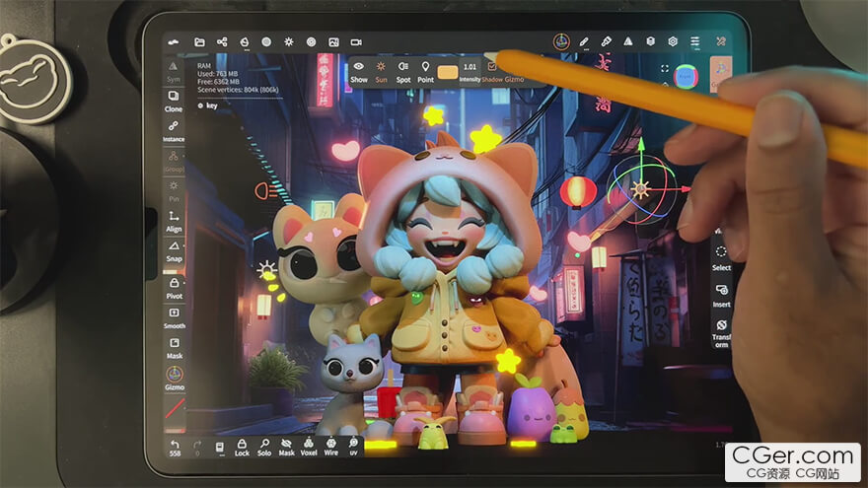Open the hexagonal Settings menu
This screenshot has width=868, height=488.
[x=673, y=41]
